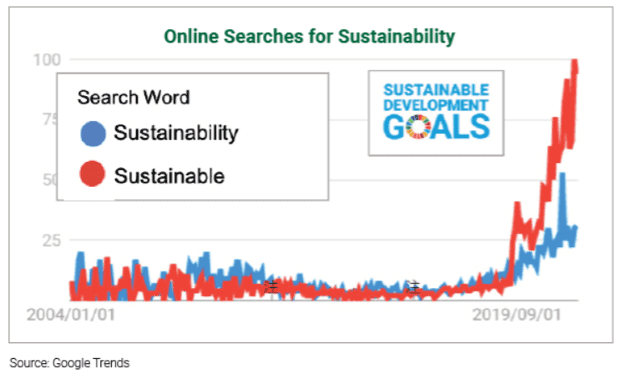Click the 2004/01/01 x-axis date label
This screenshot has width=638, height=375.
[71, 314]
